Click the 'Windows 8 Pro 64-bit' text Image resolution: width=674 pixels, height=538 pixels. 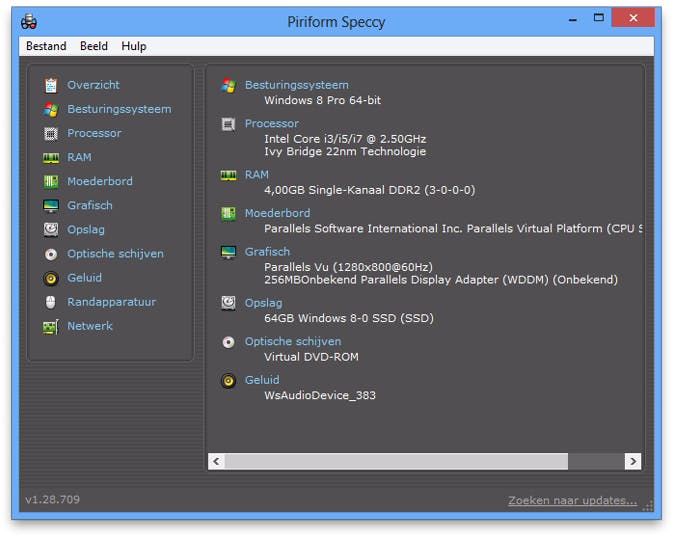[322, 101]
